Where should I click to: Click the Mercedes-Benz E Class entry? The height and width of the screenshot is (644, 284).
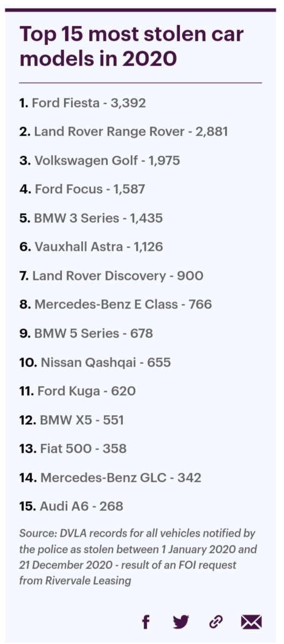pos(115,304)
